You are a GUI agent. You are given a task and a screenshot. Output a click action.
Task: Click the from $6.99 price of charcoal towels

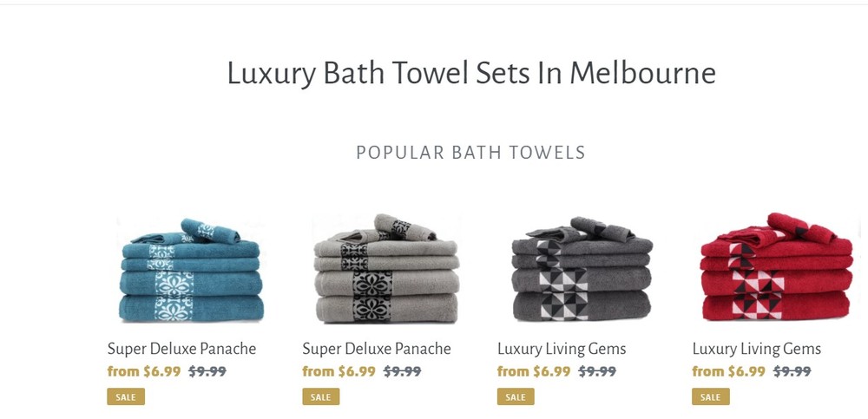[x=534, y=371]
